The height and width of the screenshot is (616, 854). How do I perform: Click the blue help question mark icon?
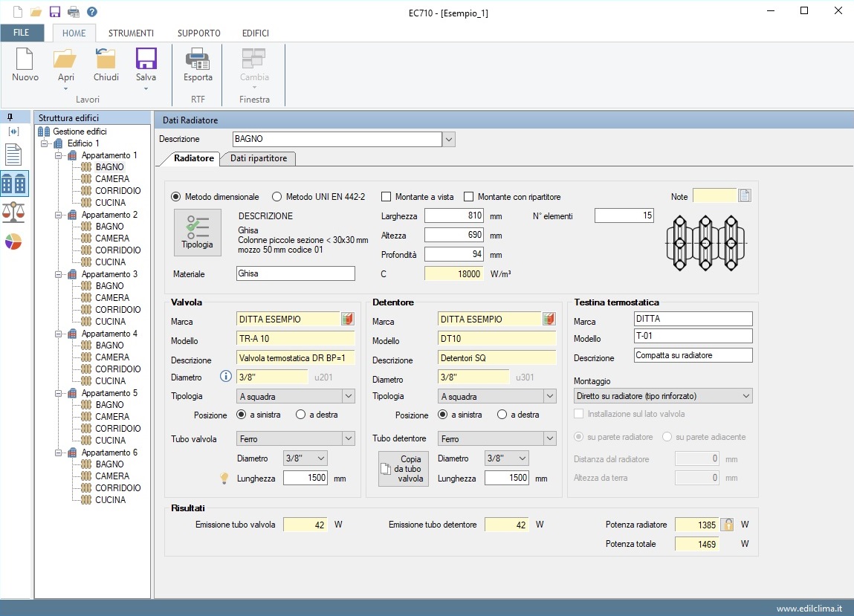pyautogui.click(x=92, y=11)
